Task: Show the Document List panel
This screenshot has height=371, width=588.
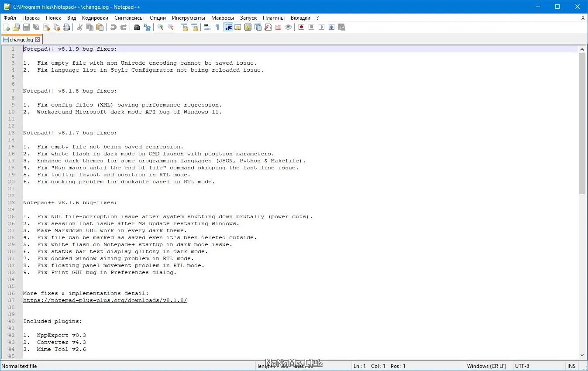Action: [258, 27]
